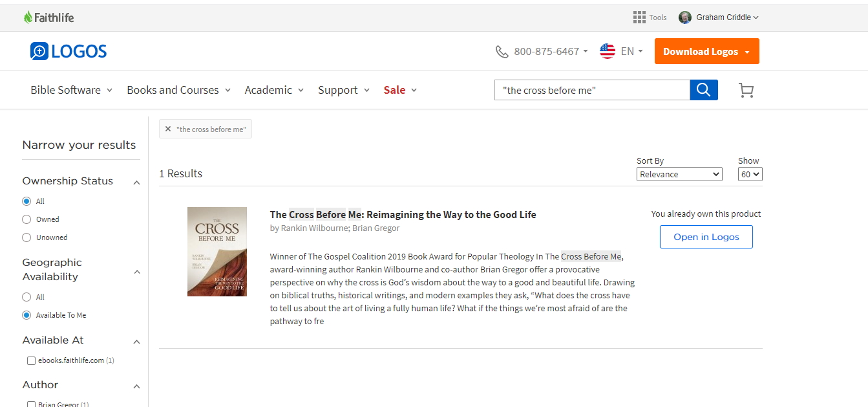Collapse the Ownership Status section
The image size is (868, 407).
(136, 182)
